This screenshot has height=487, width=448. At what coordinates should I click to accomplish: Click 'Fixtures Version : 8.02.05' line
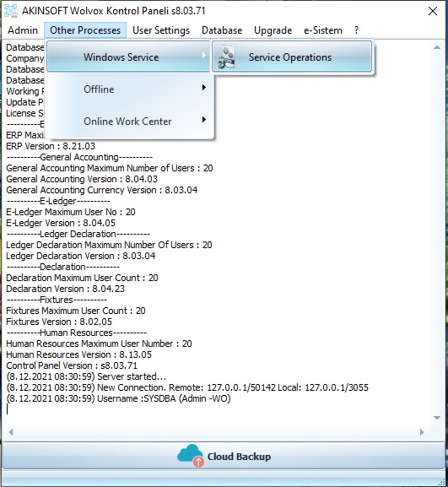click(59, 322)
